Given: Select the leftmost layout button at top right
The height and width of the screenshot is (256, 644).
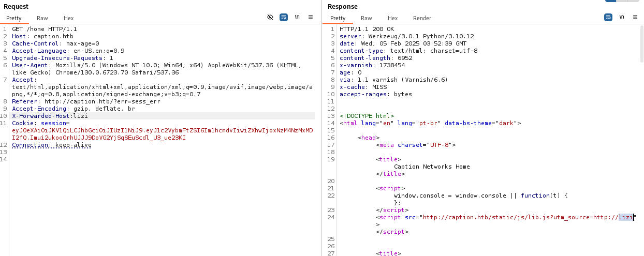Looking at the screenshot, I should click(x=611, y=1).
